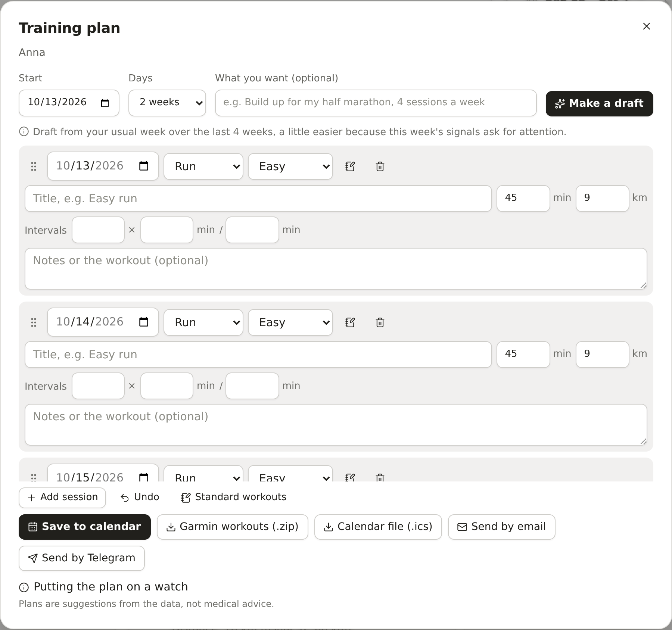Click info icon beside draft explanation text
Image resolution: width=672 pixels, height=630 pixels.
[x=24, y=132]
